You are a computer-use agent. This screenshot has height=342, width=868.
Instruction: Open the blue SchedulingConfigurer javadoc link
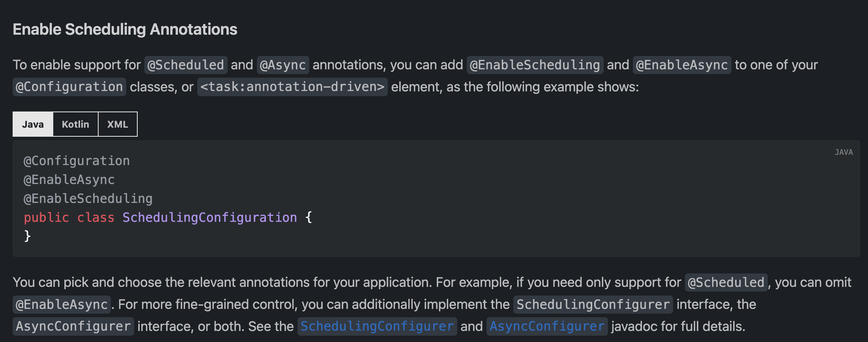tap(377, 326)
